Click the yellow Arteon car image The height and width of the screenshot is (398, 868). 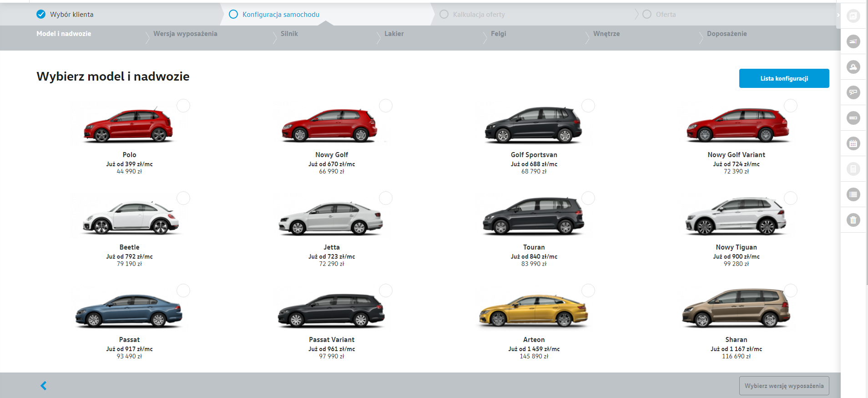533,311
